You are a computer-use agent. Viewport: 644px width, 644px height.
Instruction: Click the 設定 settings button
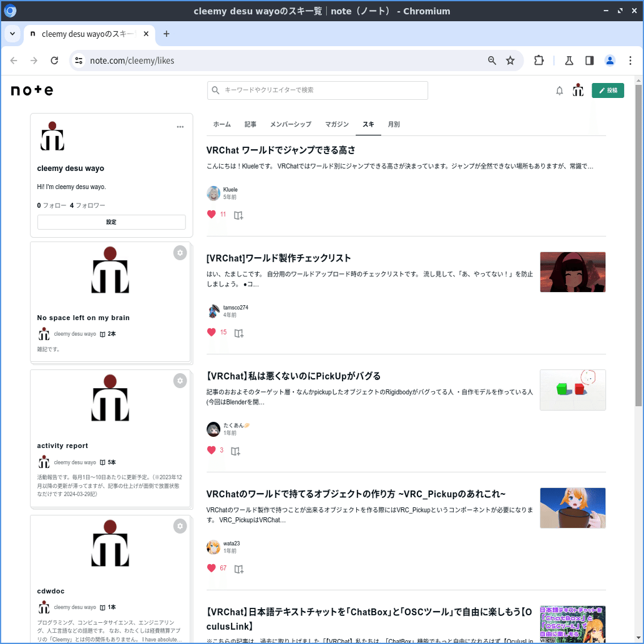click(111, 222)
